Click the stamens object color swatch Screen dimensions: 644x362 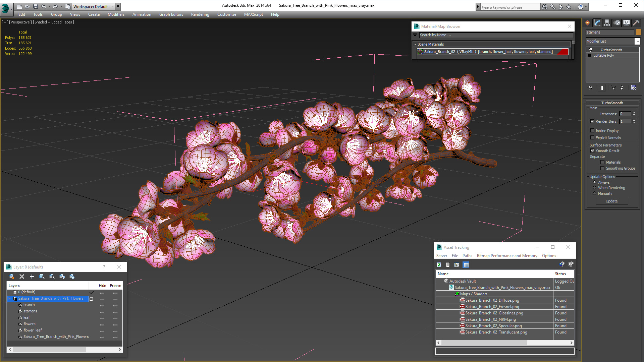tap(639, 32)
